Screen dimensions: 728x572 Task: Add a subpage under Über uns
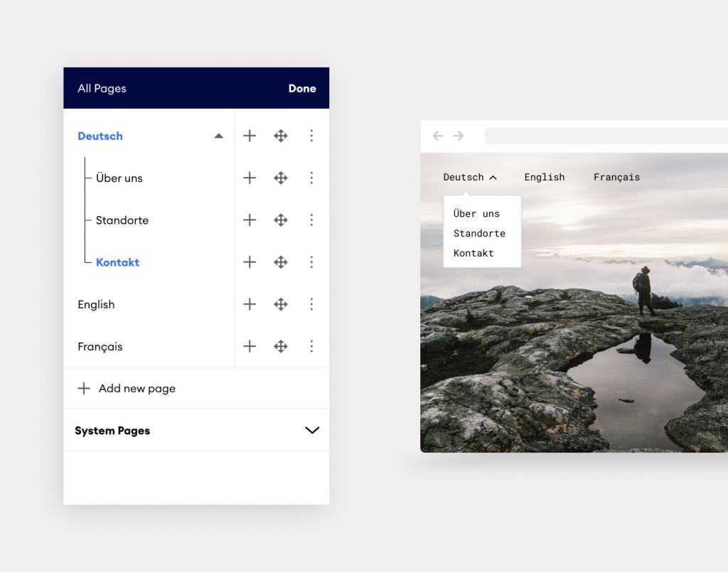(x=250, y=178)
